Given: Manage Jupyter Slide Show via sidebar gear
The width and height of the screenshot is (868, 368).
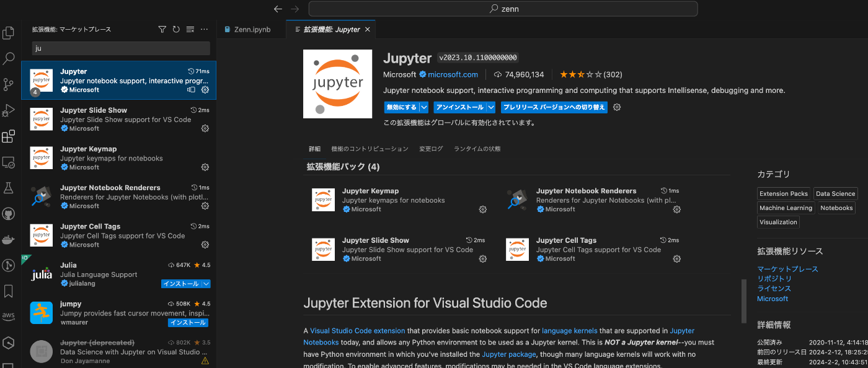Looking at the screenshot, I should (x=205, y=129).
